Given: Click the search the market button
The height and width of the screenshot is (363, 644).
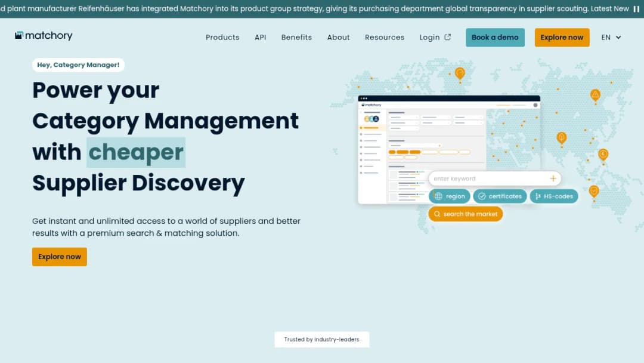Looking at the screenshot, I should click(465, 214).
